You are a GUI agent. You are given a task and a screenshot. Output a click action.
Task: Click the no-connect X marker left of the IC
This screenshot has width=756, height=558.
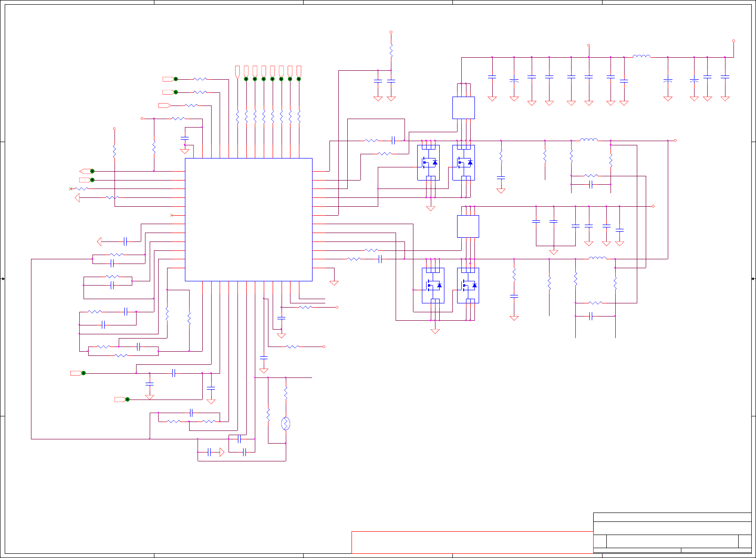(171, 215)
